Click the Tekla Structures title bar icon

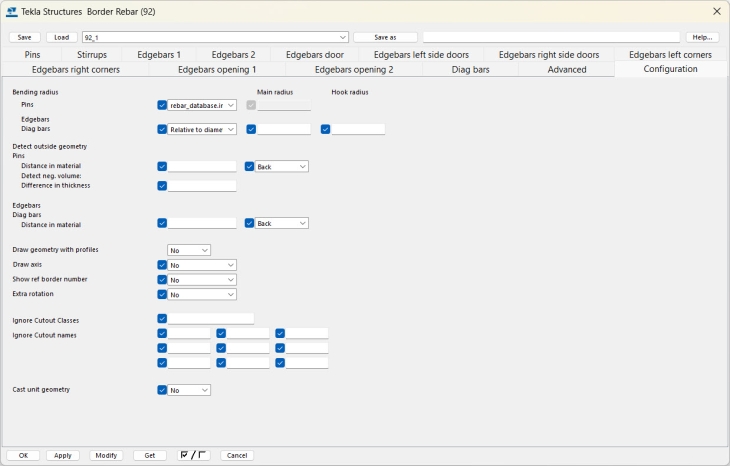tap(11, 11)
